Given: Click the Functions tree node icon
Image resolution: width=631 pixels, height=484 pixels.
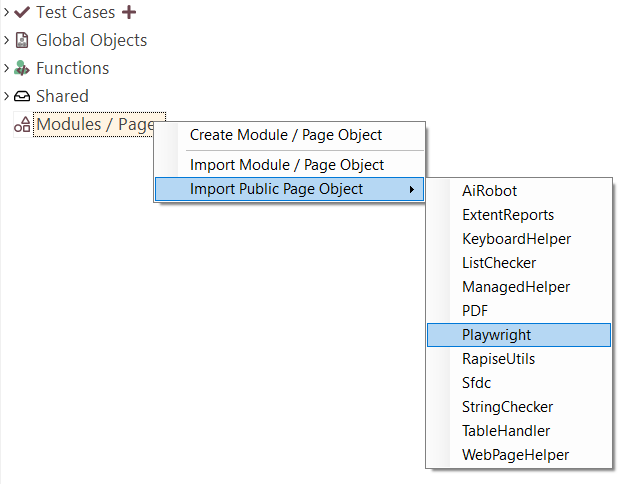Looking at the screenshot, I should click(22, 69).
